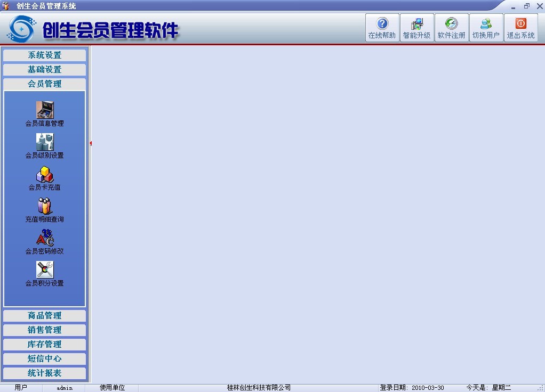This screenshot has width=545, height=392.
Task: Hide sidebar using red splitter arrow
Action: tap(91, 143)
